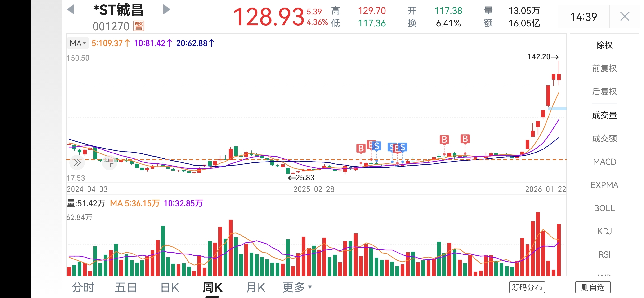Screen dimensions: 644x298
Task: Select 除权 adjustment mode
Action: coord(604,45)
